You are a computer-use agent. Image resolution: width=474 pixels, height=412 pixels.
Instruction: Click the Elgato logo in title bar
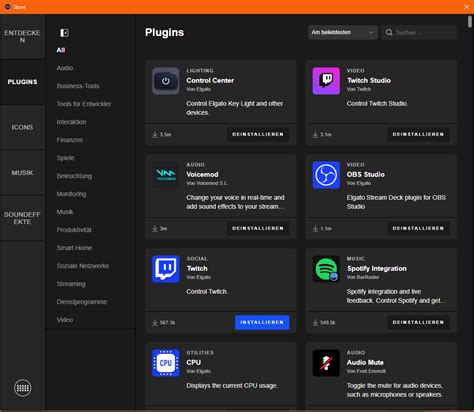point(7,7)
